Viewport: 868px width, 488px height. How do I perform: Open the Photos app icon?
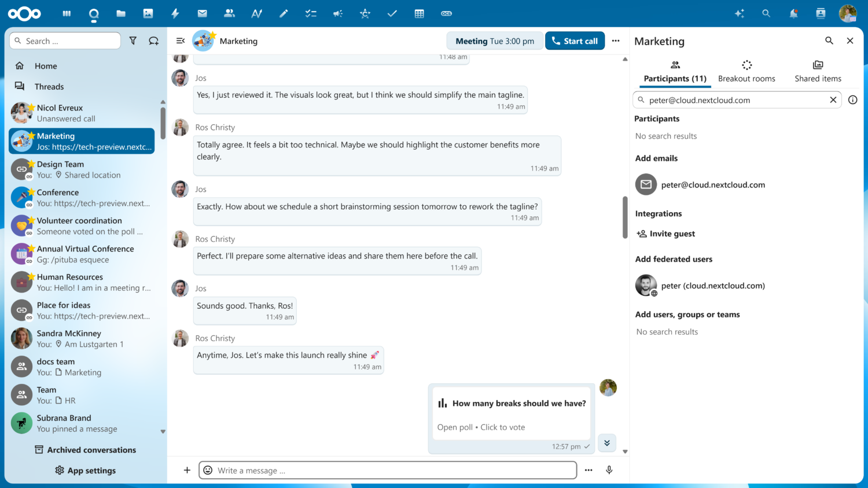click(x=148, y=13)
